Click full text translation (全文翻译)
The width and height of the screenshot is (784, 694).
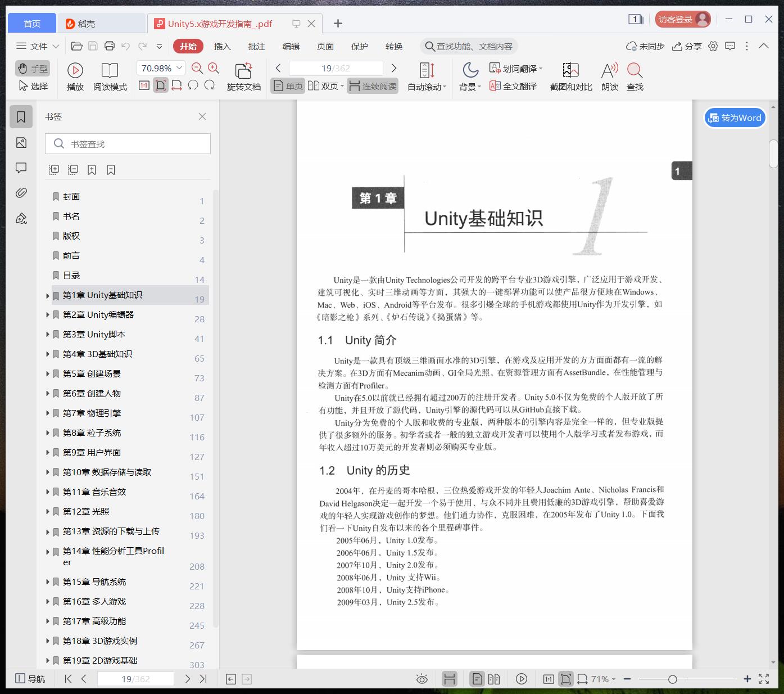(513, 86)
